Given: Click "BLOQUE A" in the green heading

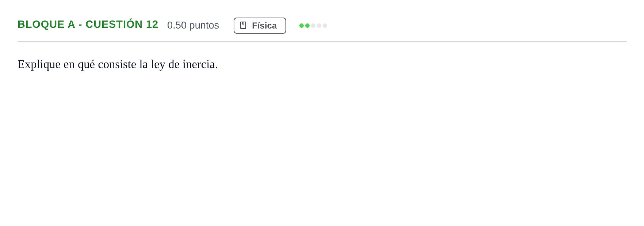Looking at the screenshot, I should pos(46,25).
